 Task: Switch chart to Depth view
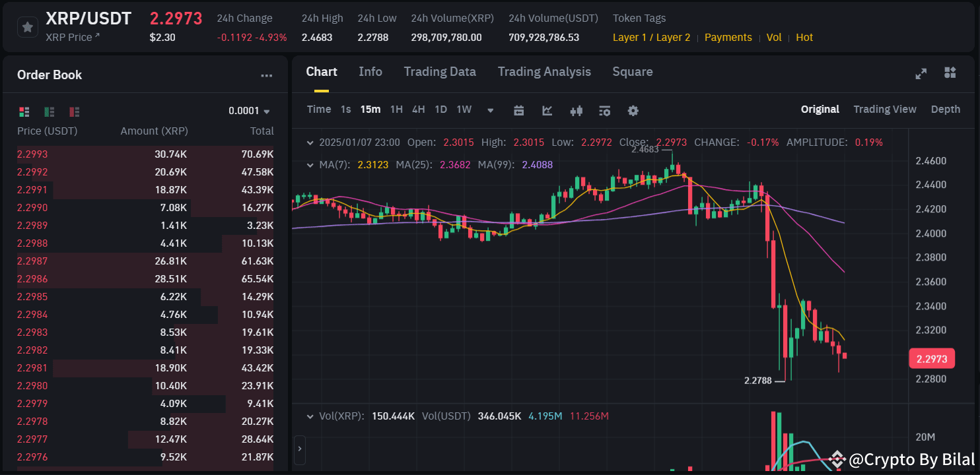[x=946, y=110]
